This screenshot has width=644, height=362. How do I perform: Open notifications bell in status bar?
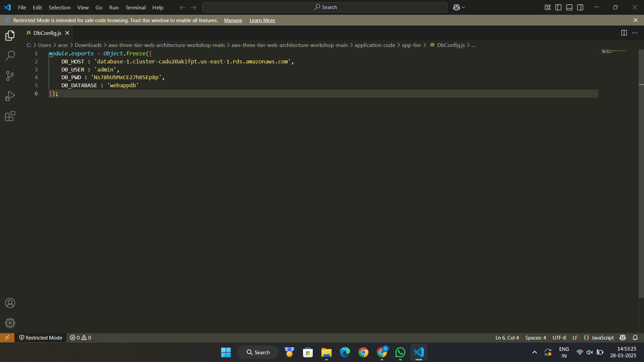coord(635,338)
